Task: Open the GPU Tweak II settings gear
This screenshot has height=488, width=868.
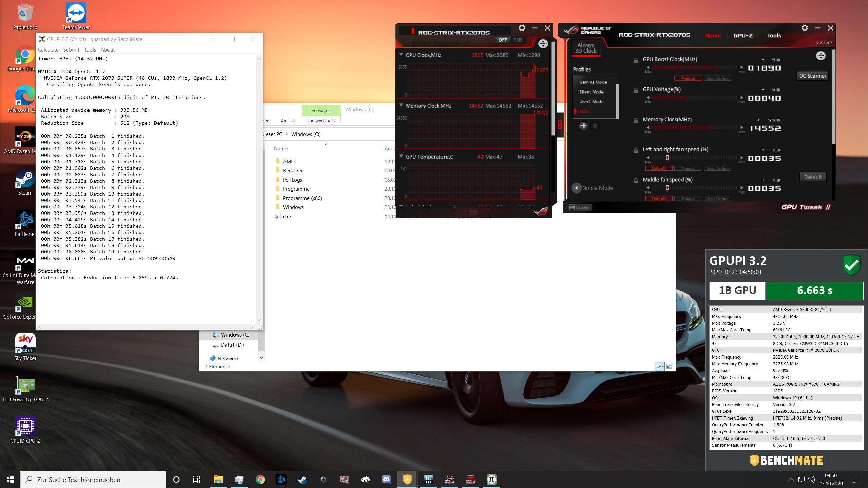Action: tap(805, 28)
